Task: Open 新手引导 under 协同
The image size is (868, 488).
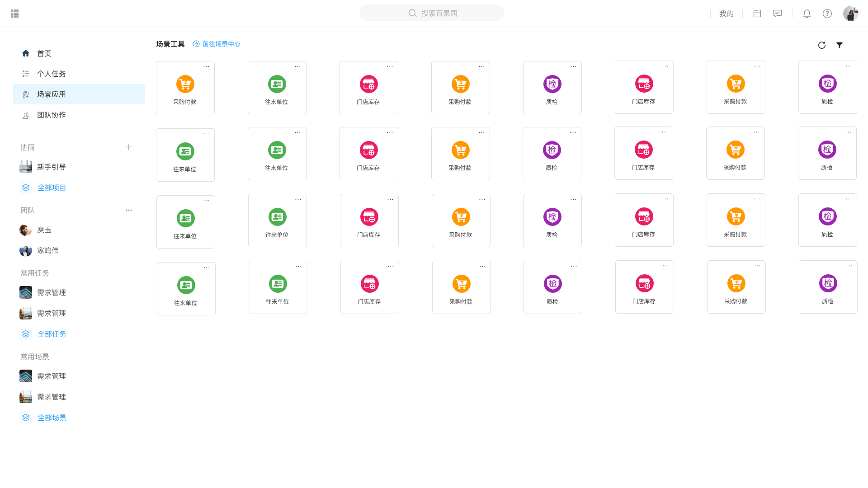Action: coord(51,167)
